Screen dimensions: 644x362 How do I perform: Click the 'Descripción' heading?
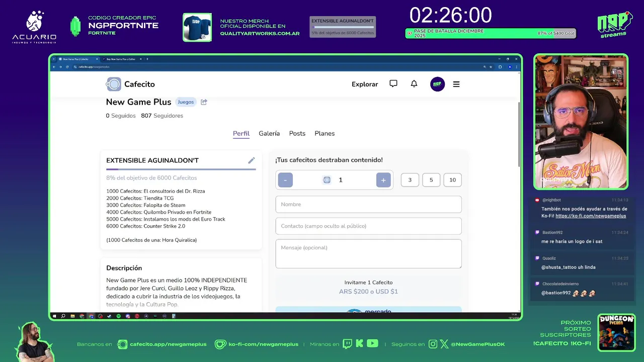[124, 268]
